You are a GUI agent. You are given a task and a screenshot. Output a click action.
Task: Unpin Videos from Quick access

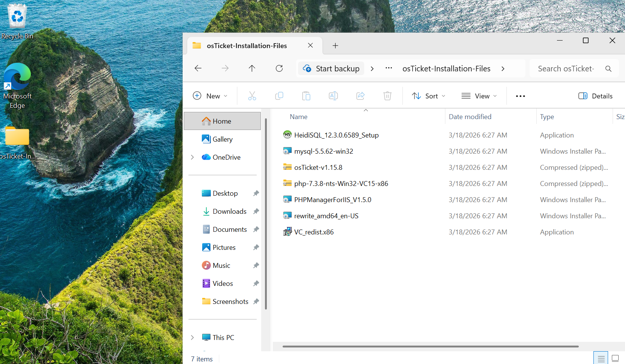coord(256,284)
